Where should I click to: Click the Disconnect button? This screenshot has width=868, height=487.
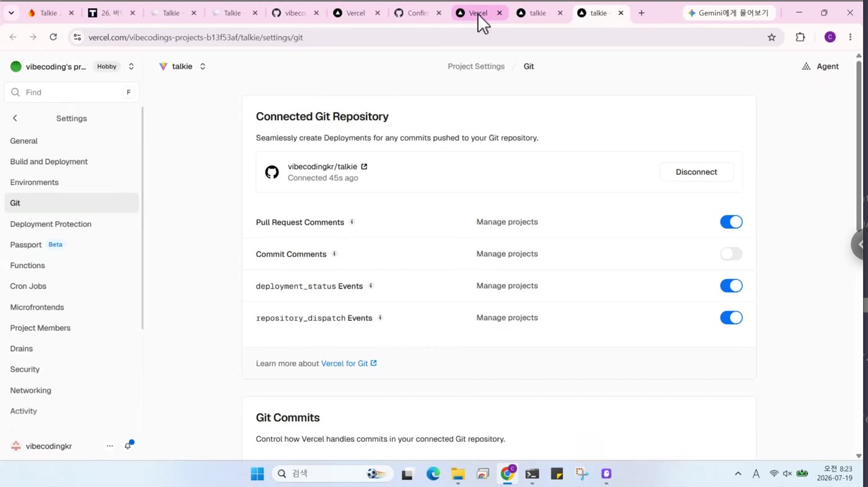point(696,172)
